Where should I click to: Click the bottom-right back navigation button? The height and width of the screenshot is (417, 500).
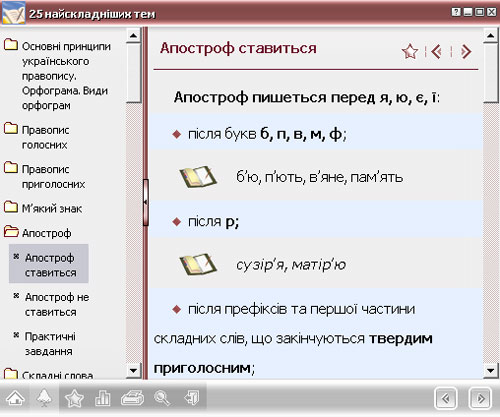(x=446, y=398)
